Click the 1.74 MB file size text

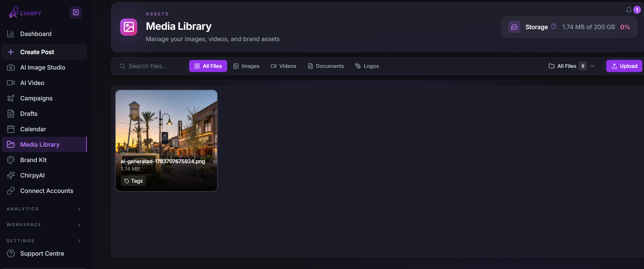(x=130, y=169)
